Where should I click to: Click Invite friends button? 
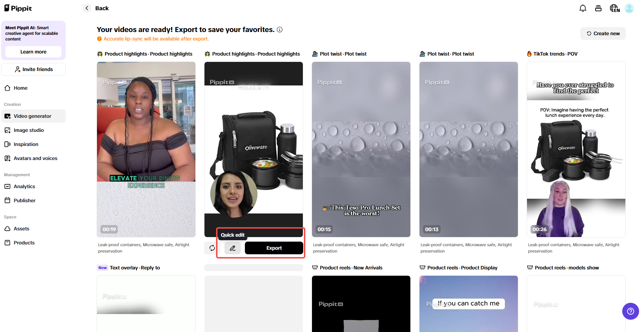(33, 69)
